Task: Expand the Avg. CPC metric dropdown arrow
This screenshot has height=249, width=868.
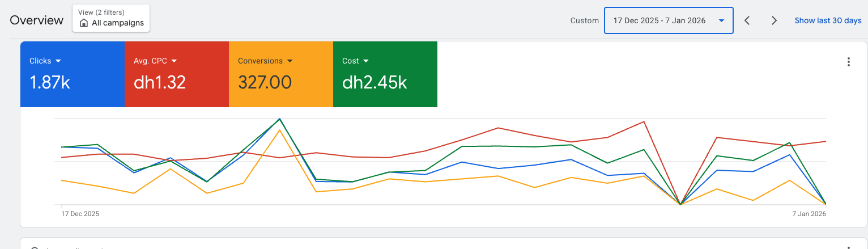Action: tap(174, 61)
